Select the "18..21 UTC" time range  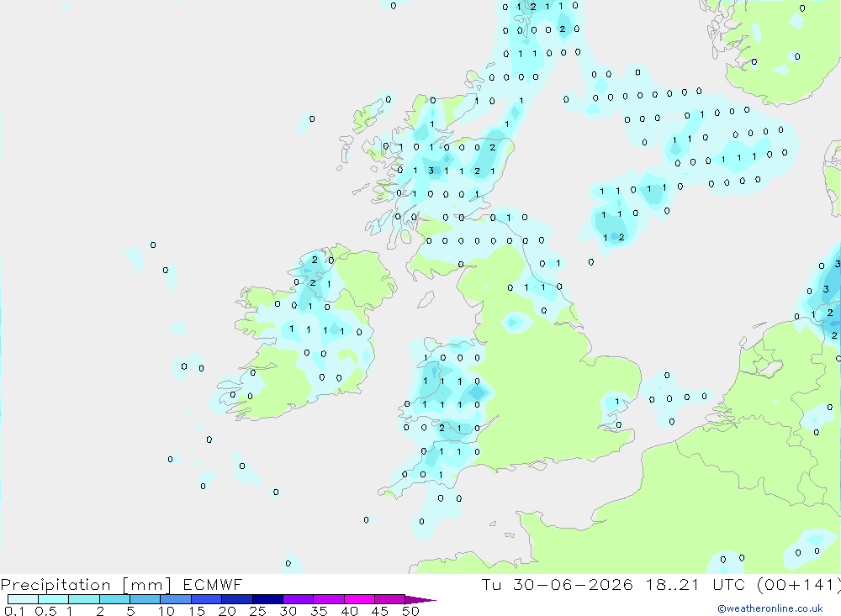(x=695, y=584)
